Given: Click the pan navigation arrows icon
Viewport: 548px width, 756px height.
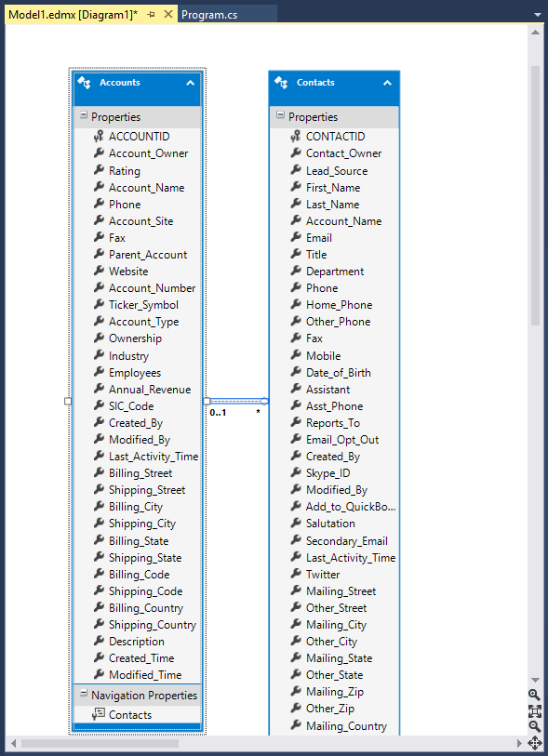Looking at the screenshot, I should [534, 742].
